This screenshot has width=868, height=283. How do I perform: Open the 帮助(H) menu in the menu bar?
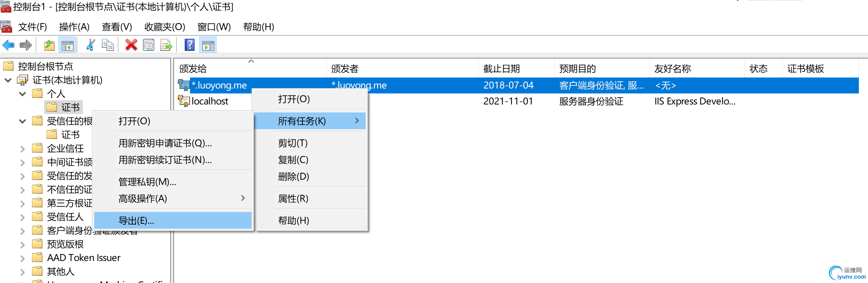point(259,27)
